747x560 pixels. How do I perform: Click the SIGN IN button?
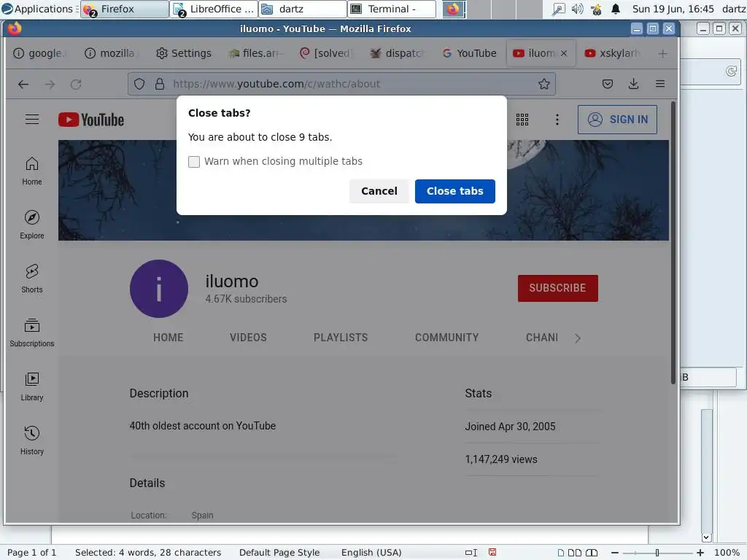coord(617,120)
